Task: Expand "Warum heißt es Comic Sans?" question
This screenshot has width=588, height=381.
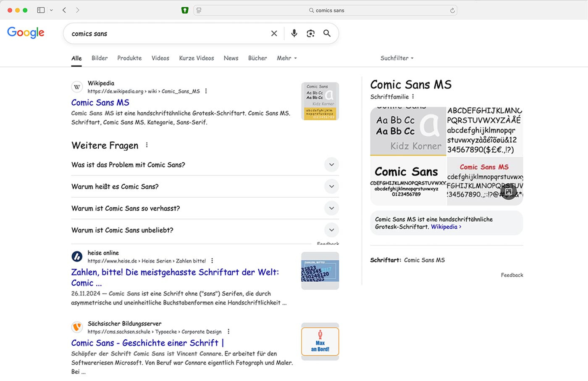Action: 331,187
